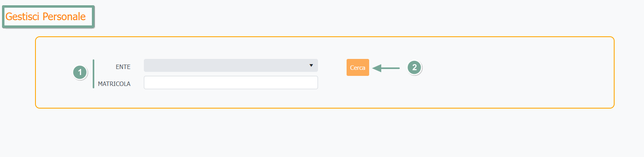Click the ENTE field label
The image size is (644, 157).
(123, 67)
